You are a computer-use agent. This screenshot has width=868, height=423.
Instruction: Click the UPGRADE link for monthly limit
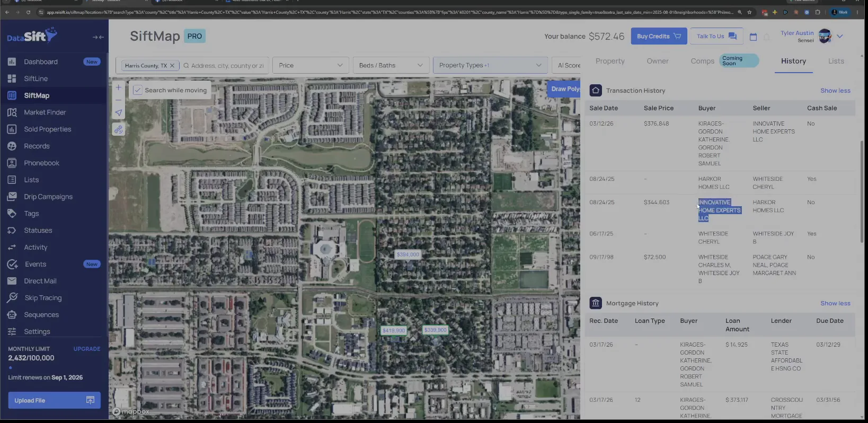point(87,349)
